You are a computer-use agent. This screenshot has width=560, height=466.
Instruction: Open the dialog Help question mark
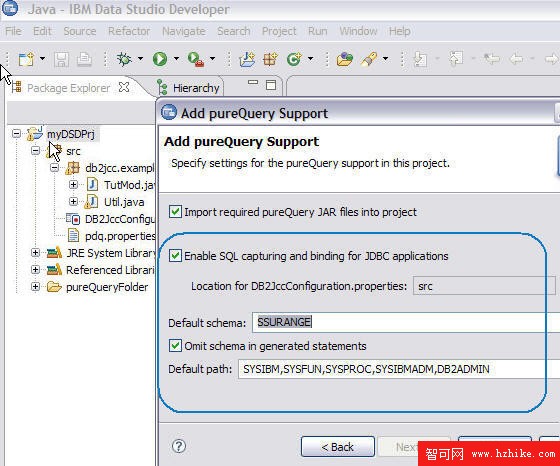[x=179, y=446]
